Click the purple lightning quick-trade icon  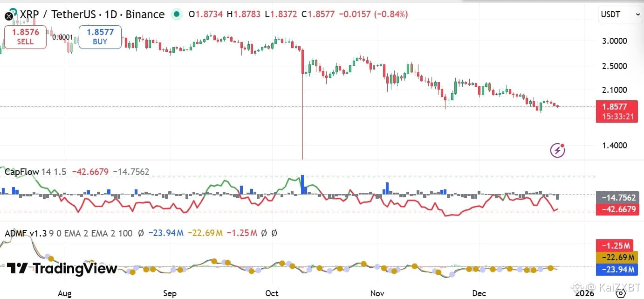coord(557,150)
